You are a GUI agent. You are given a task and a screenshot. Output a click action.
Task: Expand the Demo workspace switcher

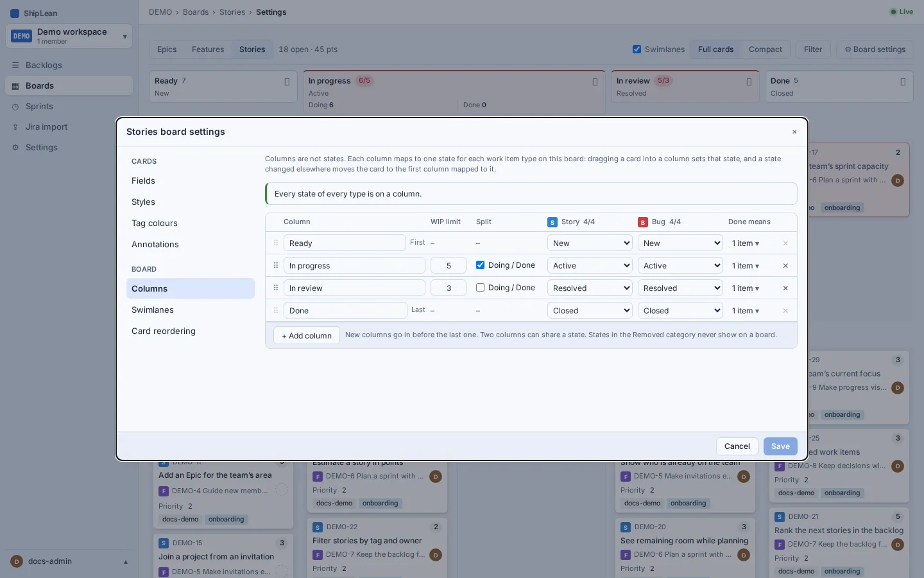[x=69, y=36]
